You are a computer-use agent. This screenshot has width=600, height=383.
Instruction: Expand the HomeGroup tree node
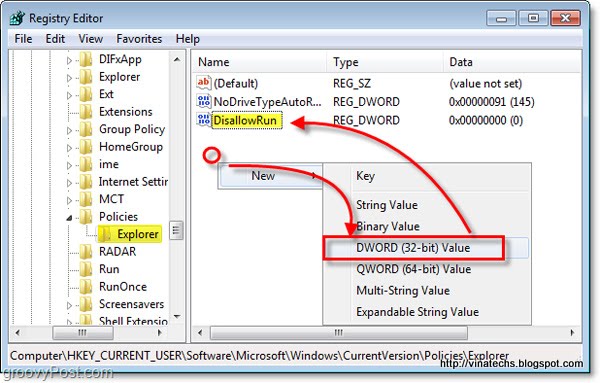coord(69,148)
